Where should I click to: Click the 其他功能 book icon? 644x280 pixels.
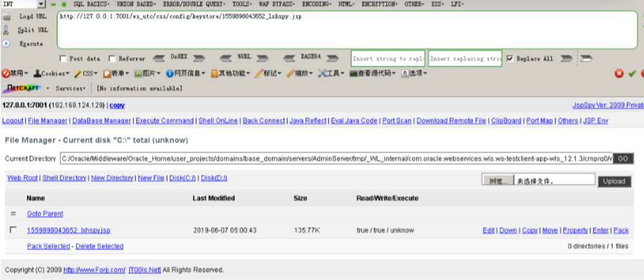click(x=214, y=74)
